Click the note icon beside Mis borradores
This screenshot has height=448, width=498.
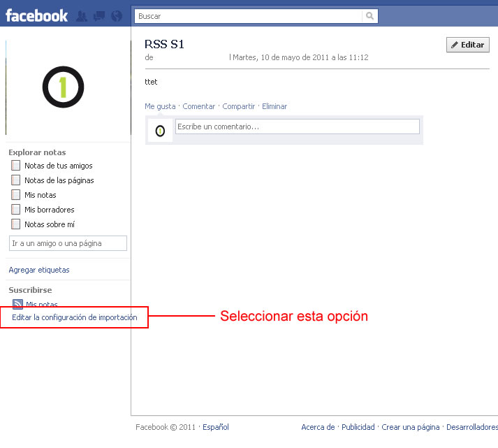click(x=15, y=209)
